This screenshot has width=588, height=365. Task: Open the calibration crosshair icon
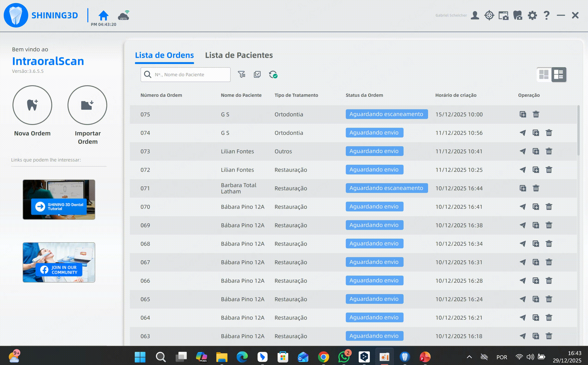point(489,15)
